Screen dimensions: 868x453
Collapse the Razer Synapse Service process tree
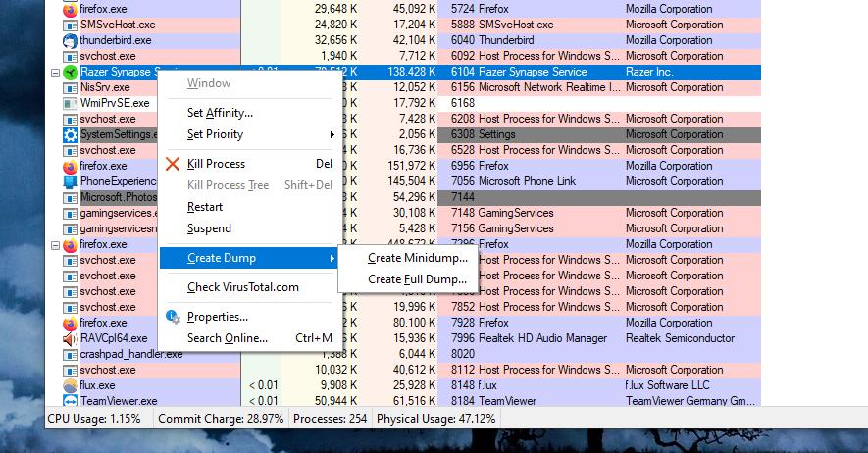tap(55, 73)
